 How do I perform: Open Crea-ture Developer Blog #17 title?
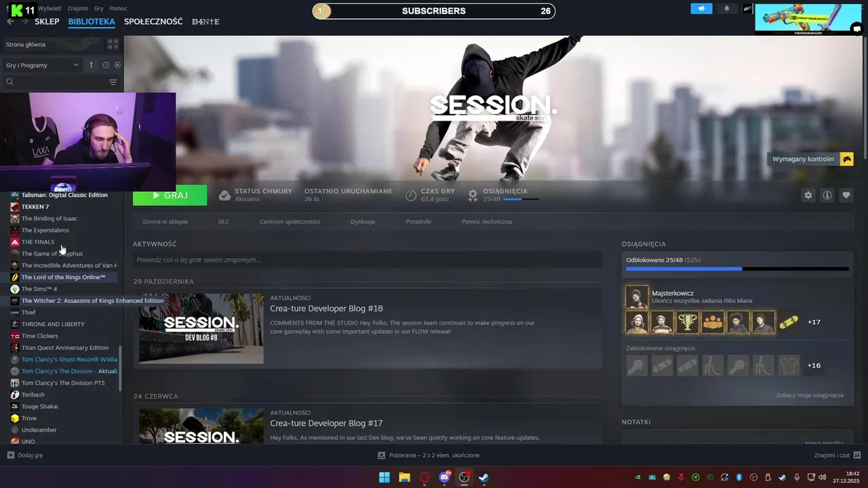click(x=326, y=423)
